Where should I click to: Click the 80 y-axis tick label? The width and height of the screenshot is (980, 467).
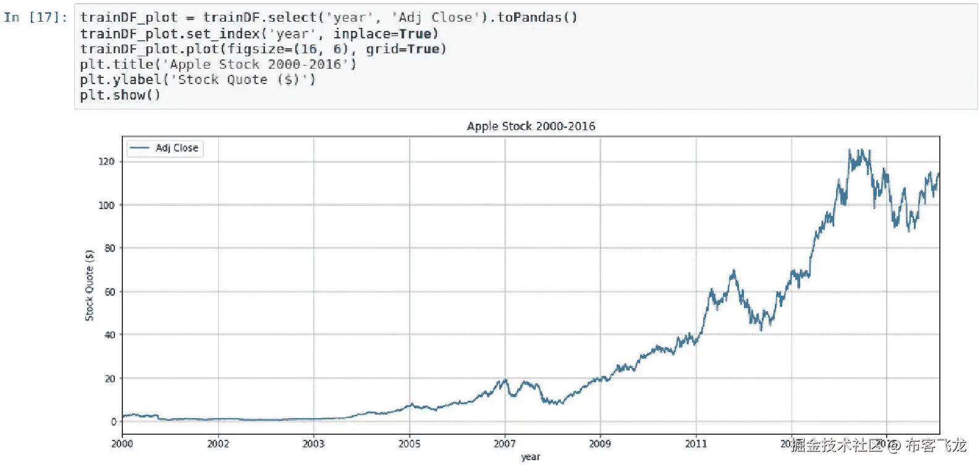tap(109, 248)
